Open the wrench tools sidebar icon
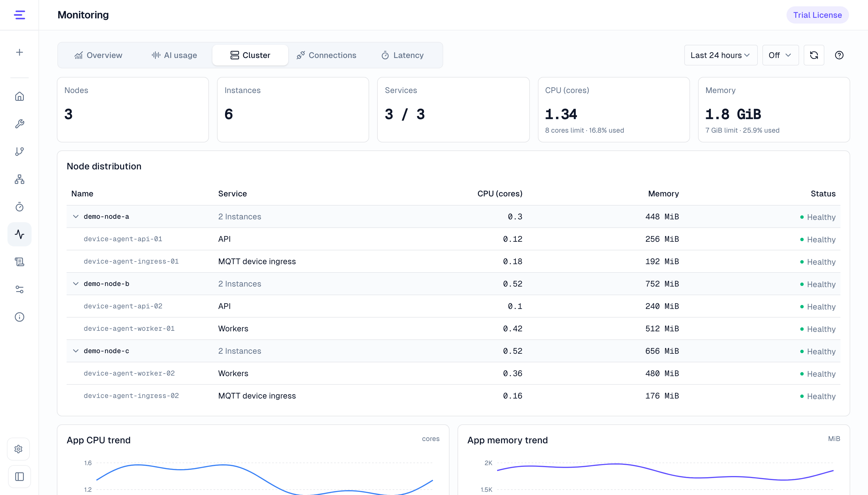 coord(19,124)
